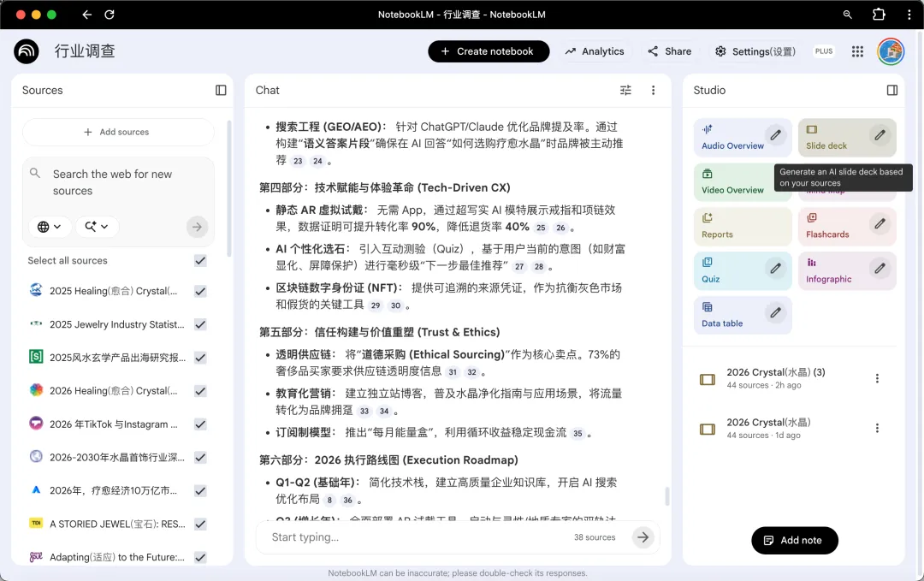Uncheck A STORIED JEWEL(宝石) source

[200, 524]
